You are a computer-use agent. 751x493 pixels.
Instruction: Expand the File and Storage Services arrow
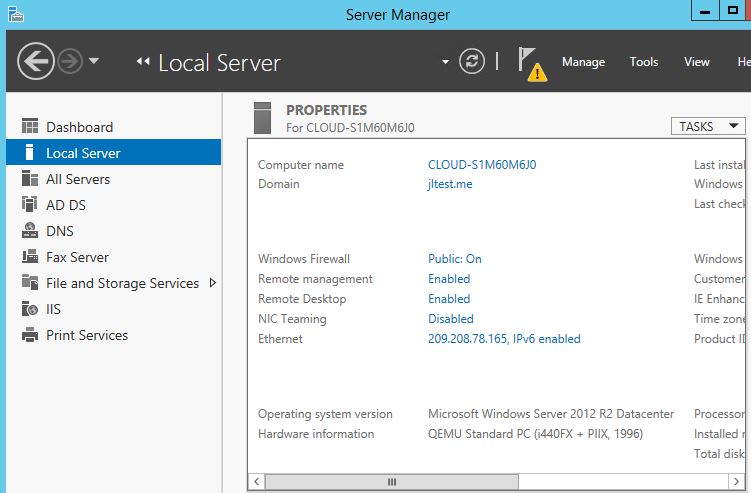213,283
